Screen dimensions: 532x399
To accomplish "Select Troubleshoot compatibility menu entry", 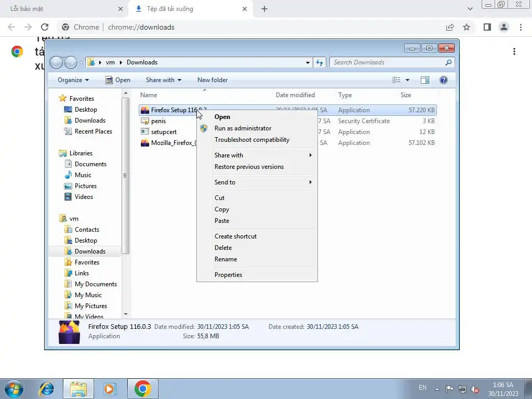I will coord(252,140).
